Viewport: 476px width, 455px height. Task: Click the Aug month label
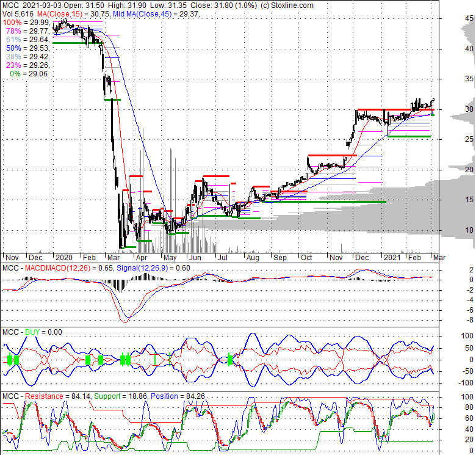click(253, 258)
